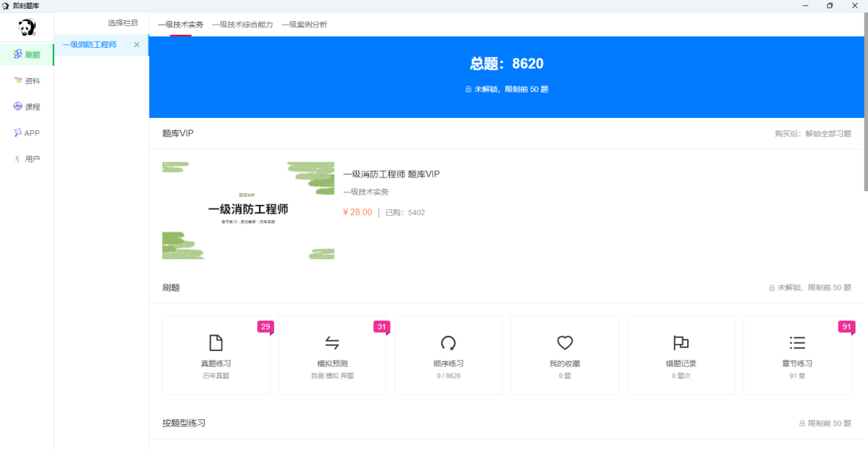Viewport: 868px width, 451px height.
Task: Open 用户 in the left sidebar
Action: click(27, 159)
